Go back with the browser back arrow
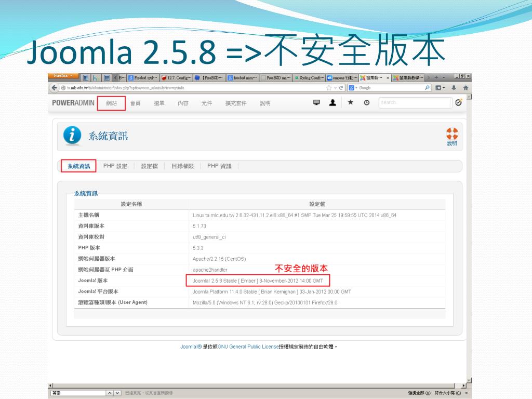This screenshot has height=399, width=532. pyautogui.click(x=54, y=88)
